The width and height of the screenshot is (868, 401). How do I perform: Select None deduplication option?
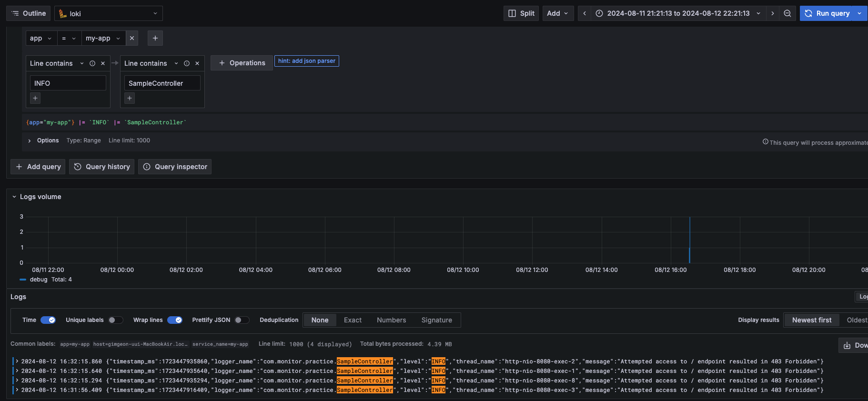[320, 320]
